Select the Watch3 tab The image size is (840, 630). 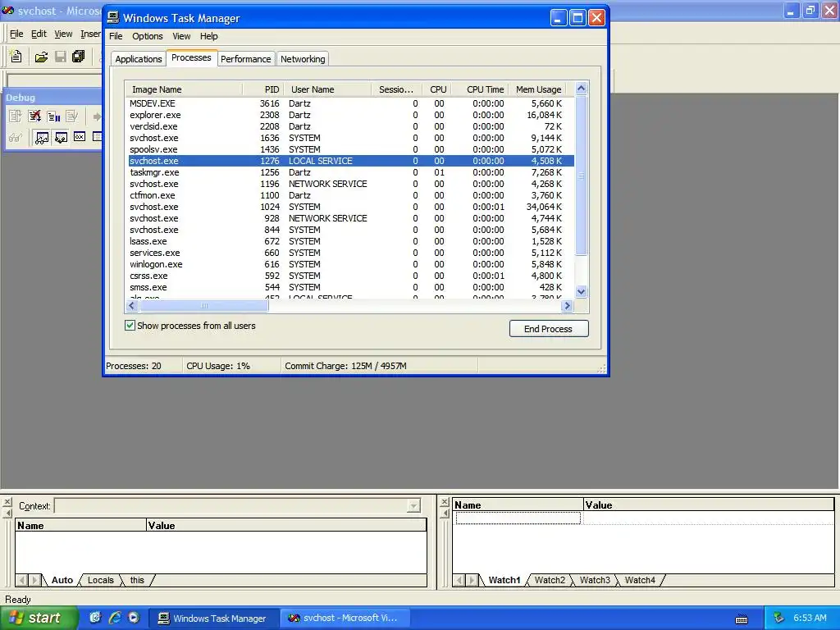[x=595, y=580]
